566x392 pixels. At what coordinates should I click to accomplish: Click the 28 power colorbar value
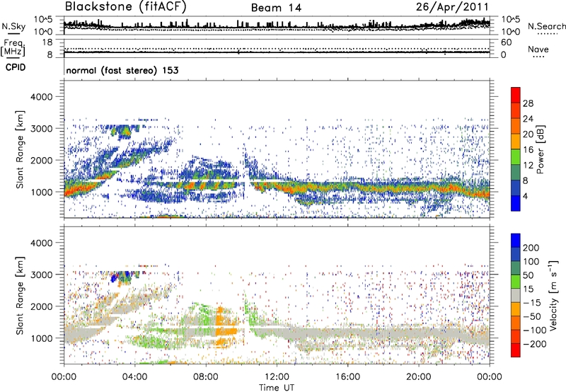[528, 103]
